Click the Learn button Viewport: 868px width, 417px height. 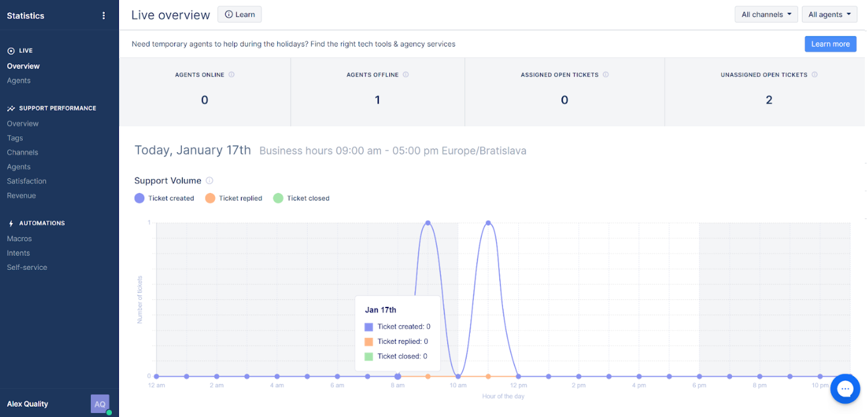point(239,15)
